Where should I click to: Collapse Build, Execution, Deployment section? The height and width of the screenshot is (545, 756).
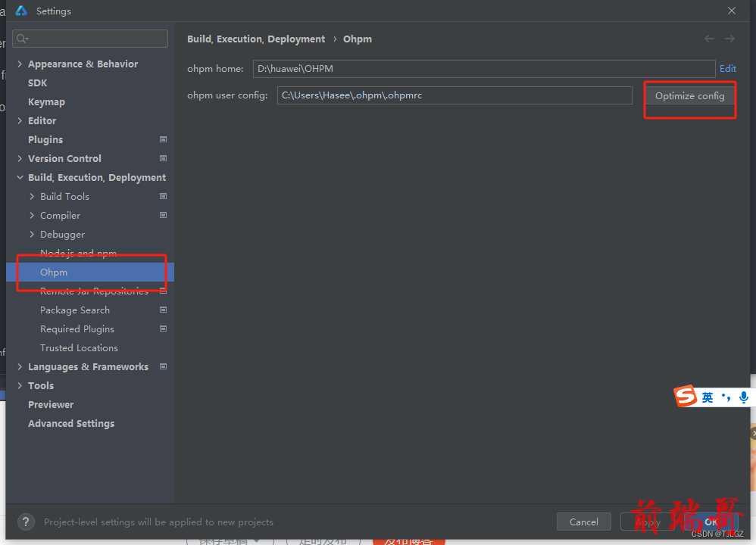(x=20, y=177)
